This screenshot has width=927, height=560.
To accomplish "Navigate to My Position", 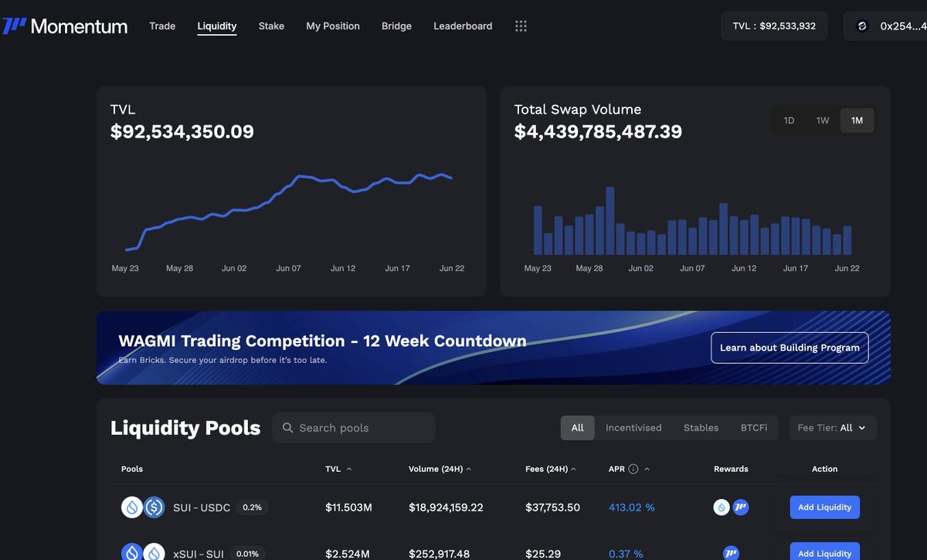I will 333,26.
